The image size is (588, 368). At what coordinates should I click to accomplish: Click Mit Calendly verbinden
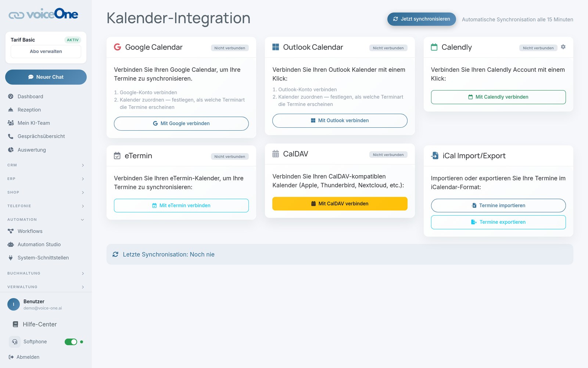pyautogui.click(x=498, y=97)
